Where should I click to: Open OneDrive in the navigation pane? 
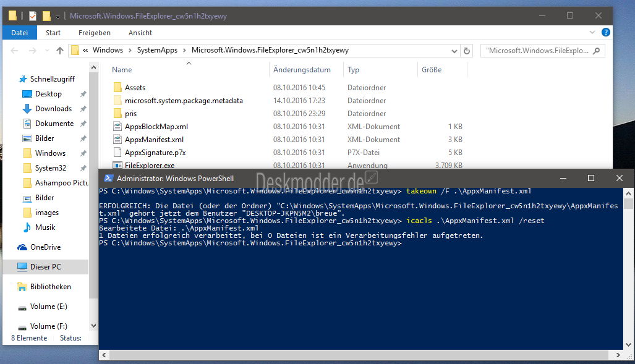coord(45,247)
